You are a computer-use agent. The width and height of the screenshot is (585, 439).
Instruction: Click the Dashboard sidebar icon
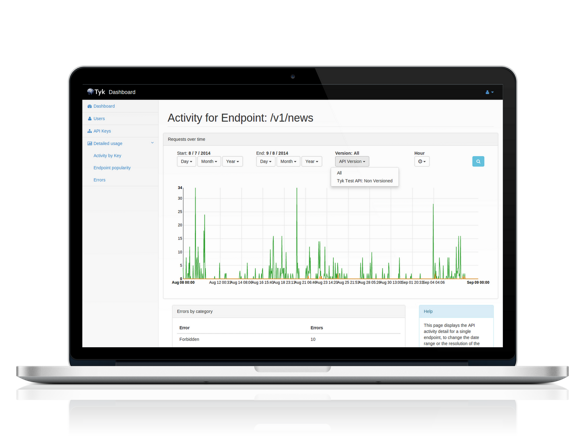(x=90, y=106)
